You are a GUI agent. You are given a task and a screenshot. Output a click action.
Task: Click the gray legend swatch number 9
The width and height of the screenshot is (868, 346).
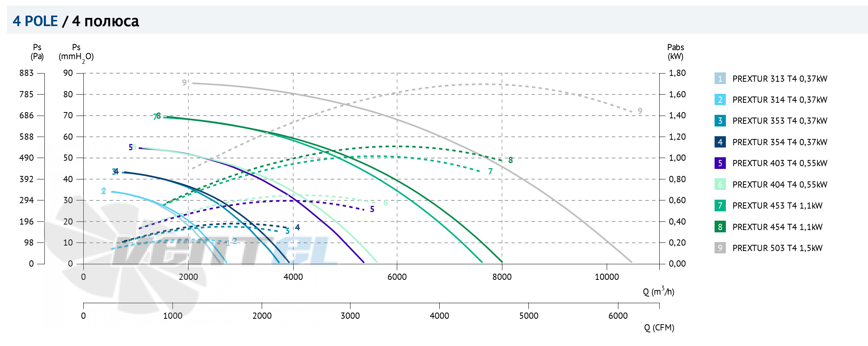(x=720, y=248)
